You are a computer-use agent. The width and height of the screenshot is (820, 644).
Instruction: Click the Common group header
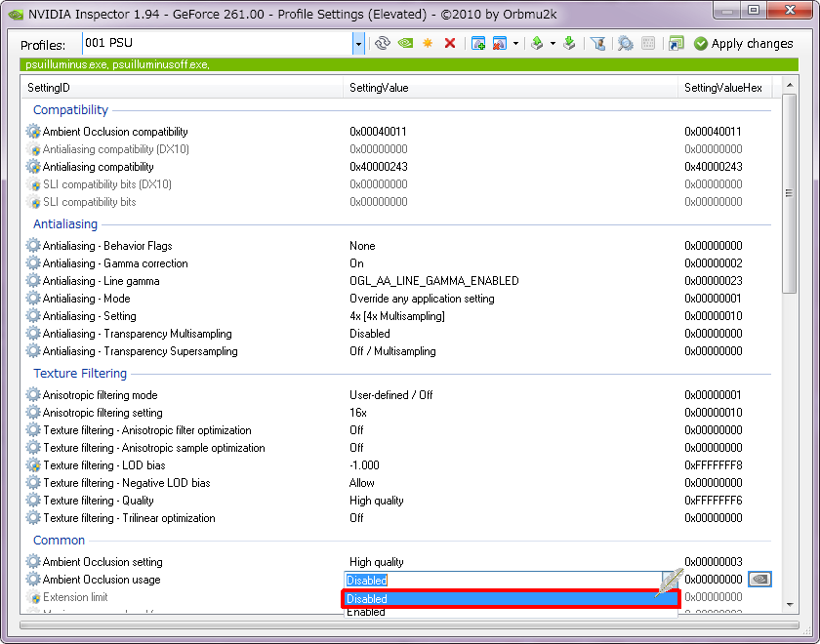click(x=60, y=540)
